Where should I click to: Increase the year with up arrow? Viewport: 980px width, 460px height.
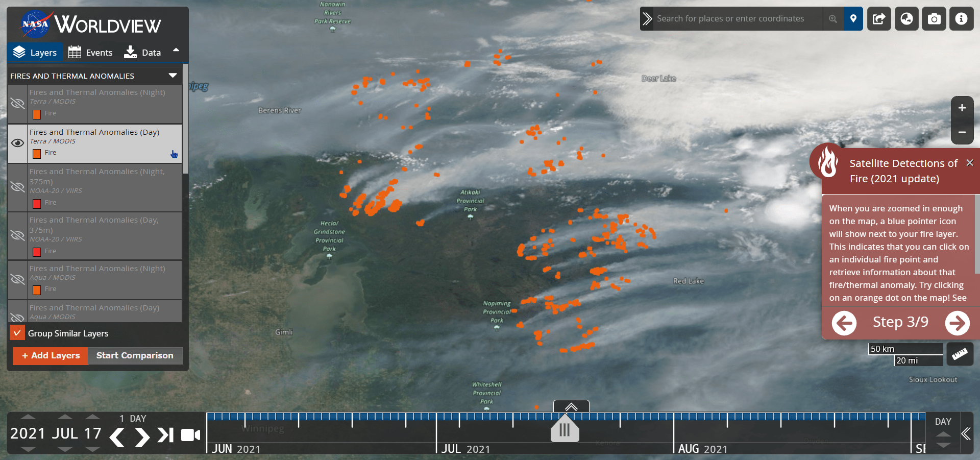28,417
